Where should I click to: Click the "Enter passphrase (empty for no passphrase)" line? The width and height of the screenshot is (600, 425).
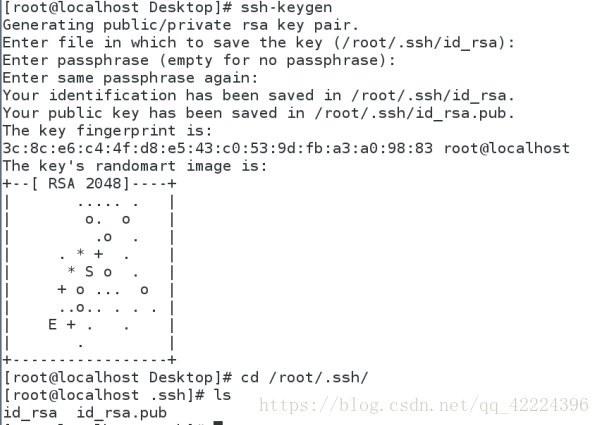[200, 60]
